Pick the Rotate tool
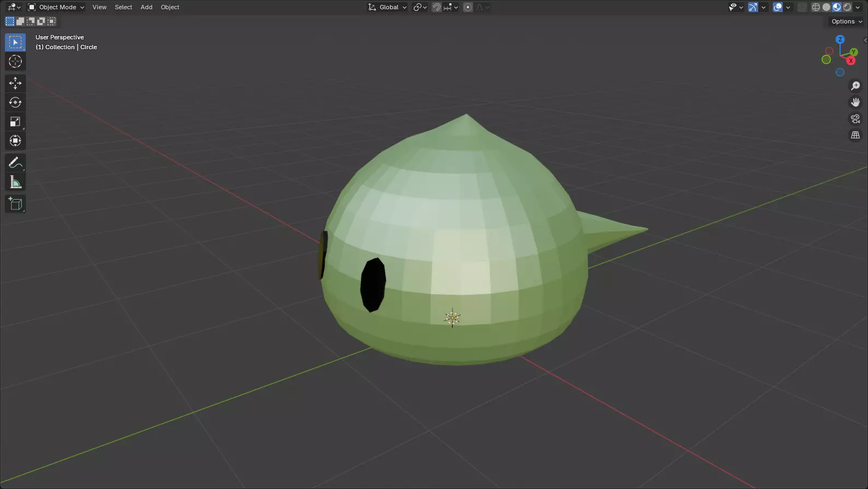868x489 pixels. click(x=15, y=102)
